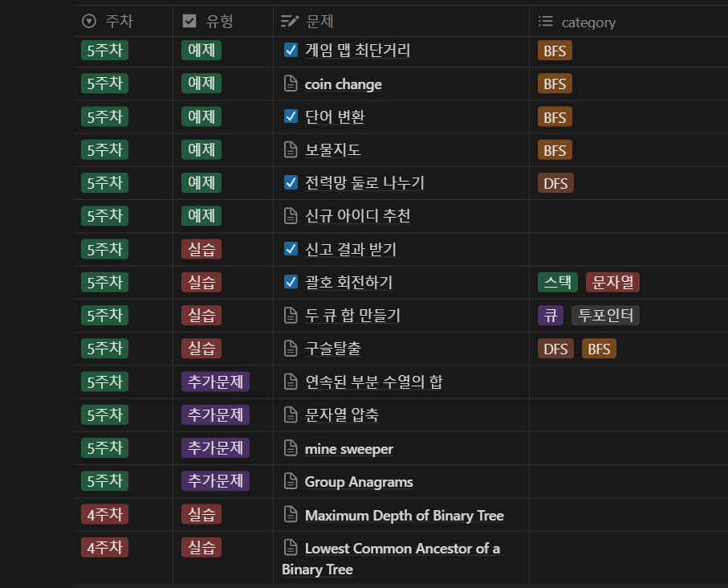
Task: Uncheck the 게임 맵 최단거리 checkbox
Action: coord(291,50)
